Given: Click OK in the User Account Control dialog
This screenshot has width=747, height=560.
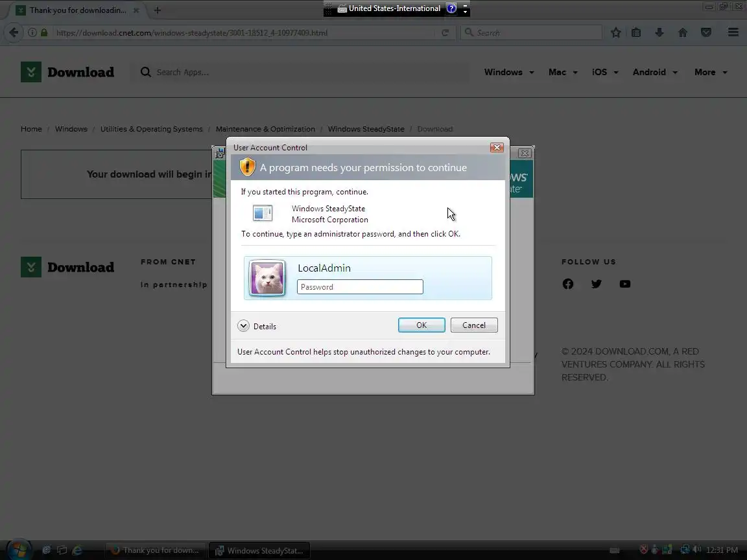Looking at the screenshot, I should tap(421, 325).
